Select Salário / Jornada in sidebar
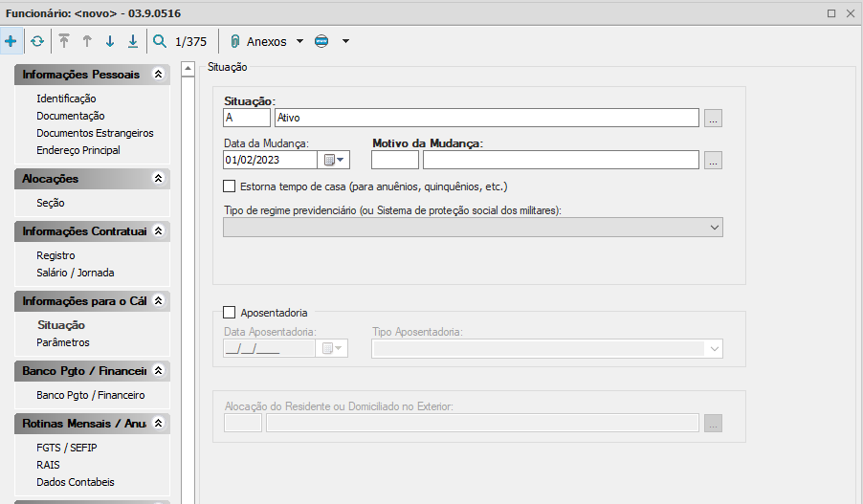This screenshot has width=863, height=504. point(75,273)
